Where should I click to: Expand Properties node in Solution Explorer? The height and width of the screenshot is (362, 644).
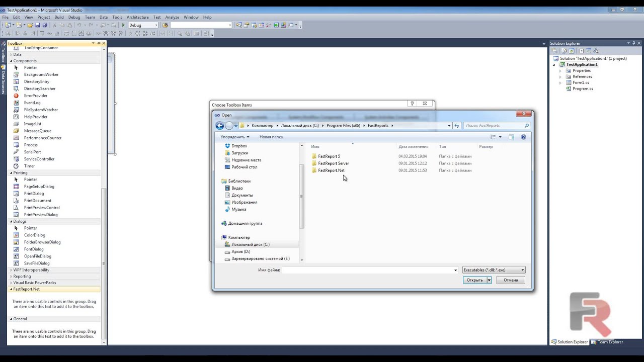pos(560,71)
